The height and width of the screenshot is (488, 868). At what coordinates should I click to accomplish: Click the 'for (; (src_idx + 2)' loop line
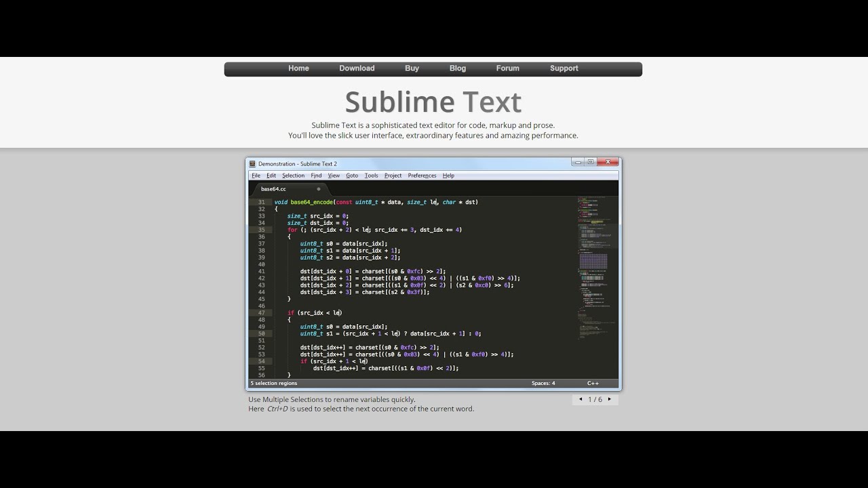[374, 230]
